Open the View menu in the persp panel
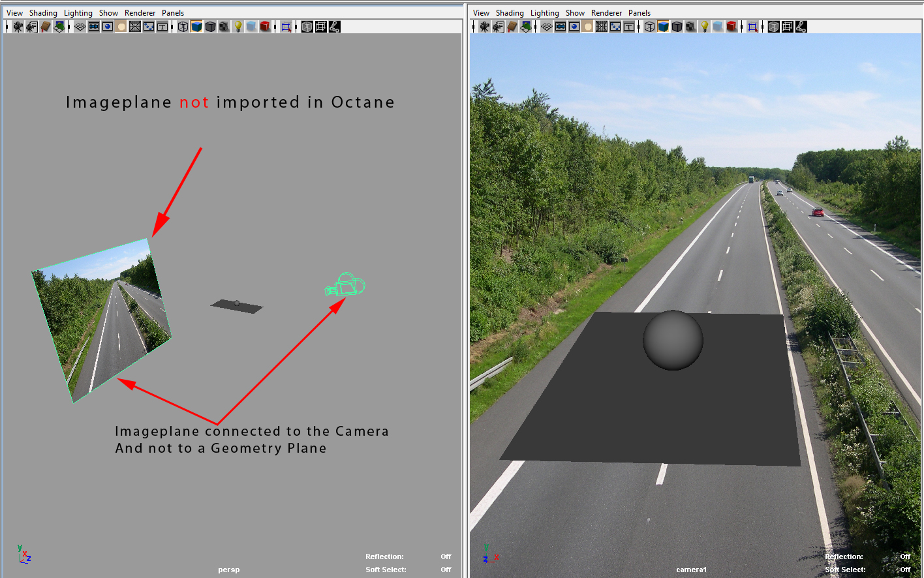 [14, 13]
